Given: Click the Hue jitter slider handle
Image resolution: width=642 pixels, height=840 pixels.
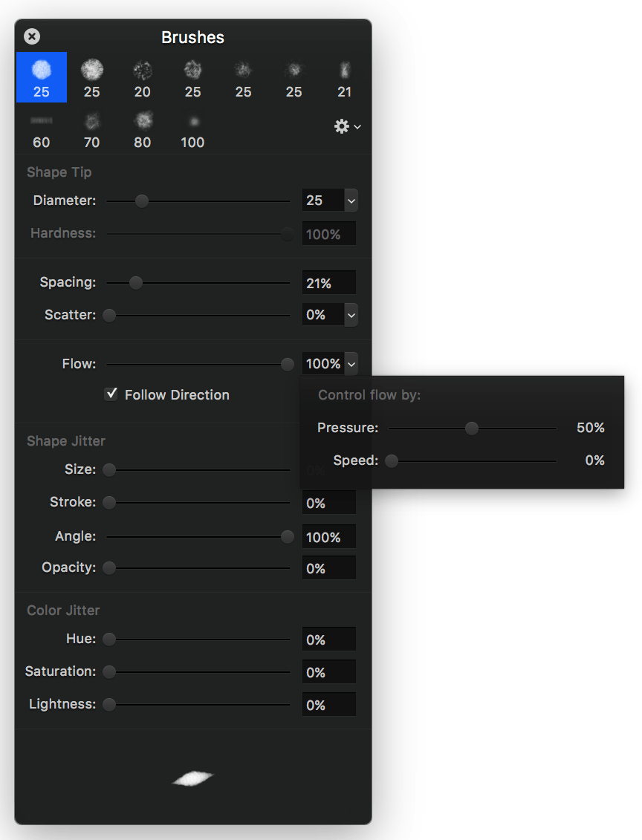Looking at the screenshot, I should click(109, 639).
